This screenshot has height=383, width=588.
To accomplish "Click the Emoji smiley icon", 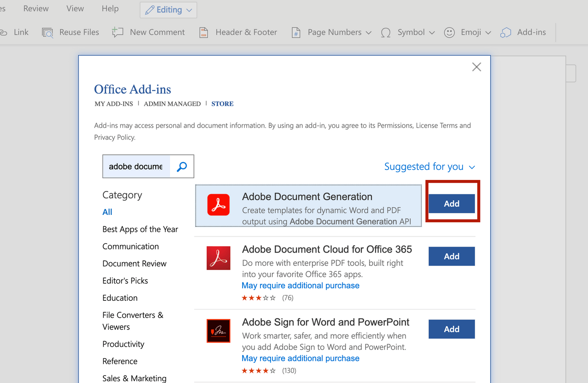I will [x=449, y=33].
